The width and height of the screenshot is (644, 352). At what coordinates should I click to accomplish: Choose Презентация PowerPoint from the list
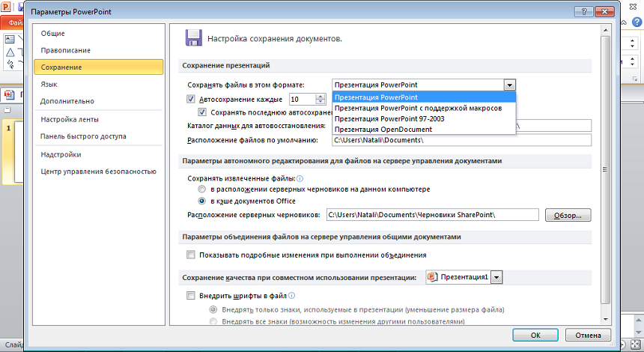pos(424,97)
